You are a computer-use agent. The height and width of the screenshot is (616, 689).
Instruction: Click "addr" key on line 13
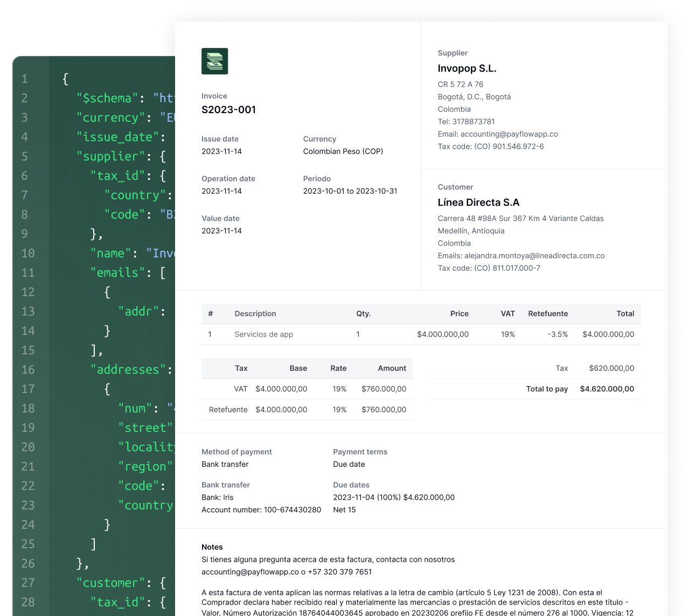139,311
